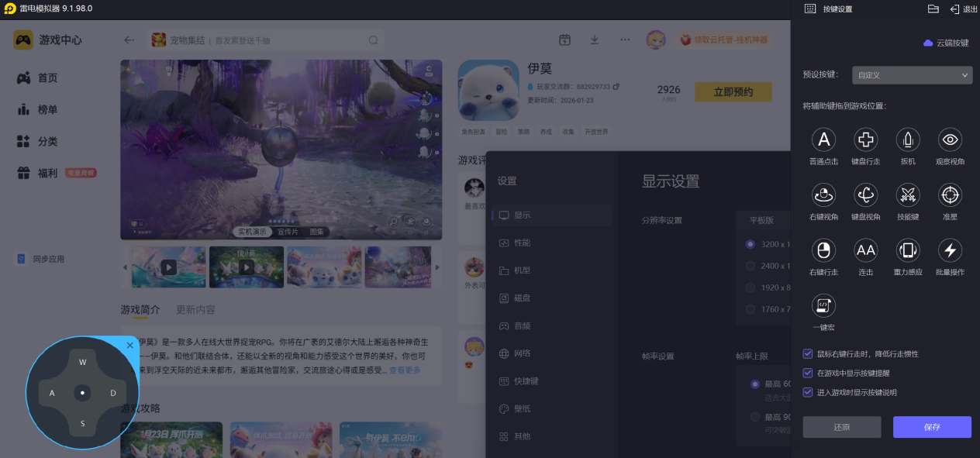Select the 普通点击 tap key icon
Viewport: 980px width, 458px height.
point(823,139)
